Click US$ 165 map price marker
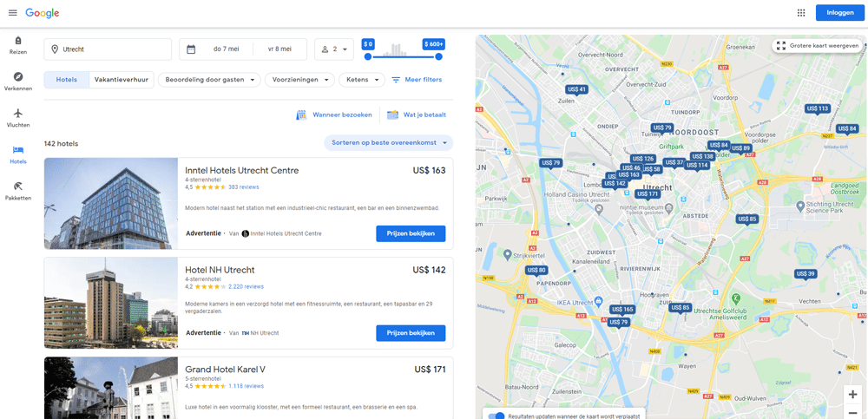This screenshot has height=419, width=868. point(622,310)
